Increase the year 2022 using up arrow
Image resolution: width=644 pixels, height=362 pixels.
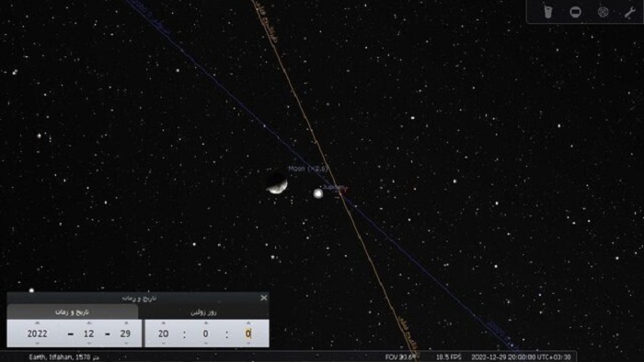[x=38, y=323]
